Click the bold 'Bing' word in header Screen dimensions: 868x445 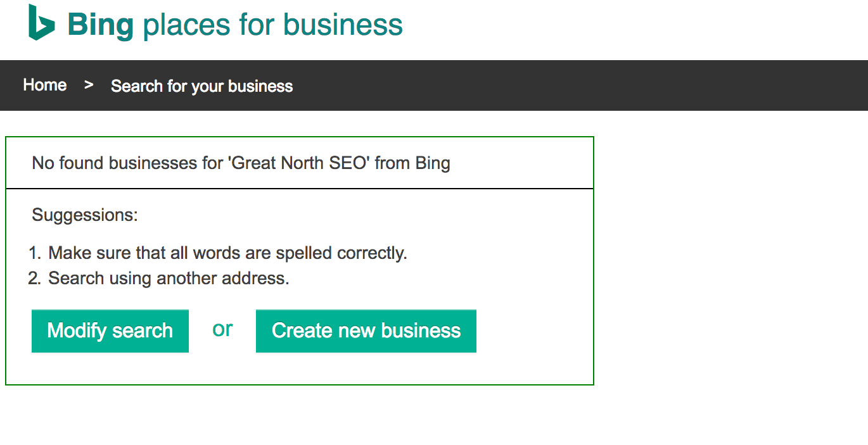[x=100, y=25]
